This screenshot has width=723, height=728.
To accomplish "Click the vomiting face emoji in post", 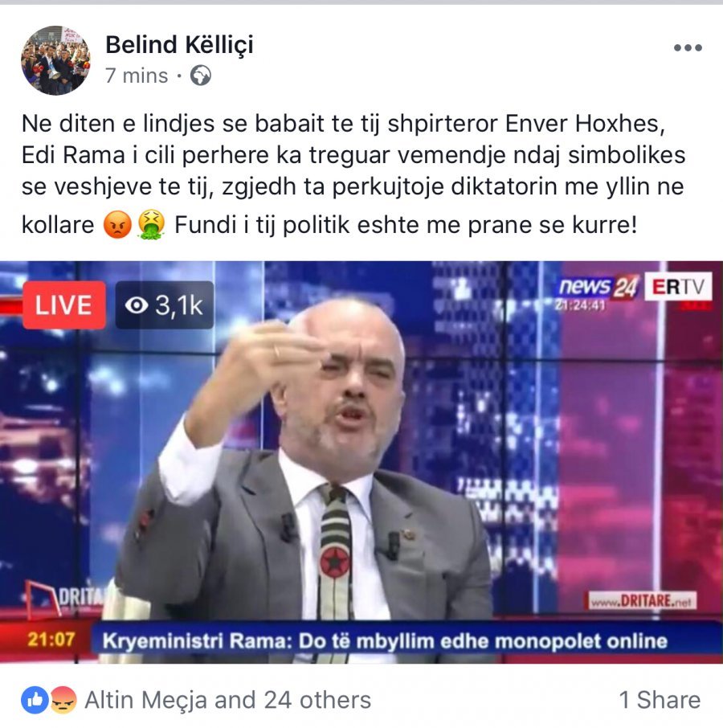I will pyautogui.click(x=151, y=225).
